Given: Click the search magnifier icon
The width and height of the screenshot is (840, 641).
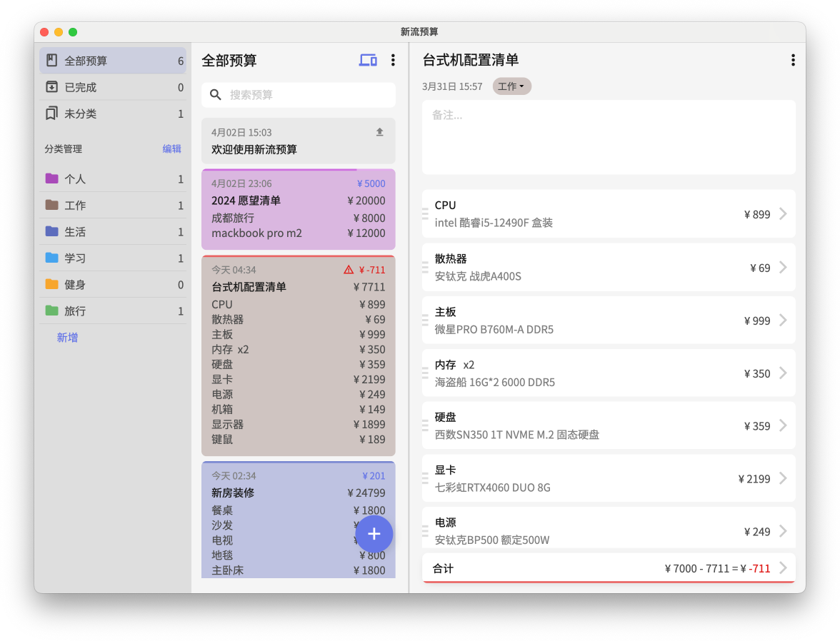Looking at the screenshot, I should tap(216, 95).
